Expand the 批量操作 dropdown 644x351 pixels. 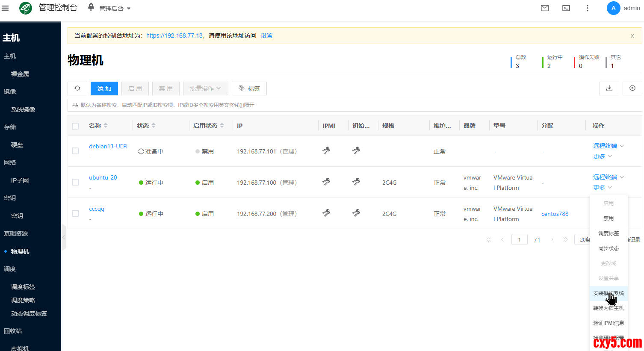pos(205,88)
